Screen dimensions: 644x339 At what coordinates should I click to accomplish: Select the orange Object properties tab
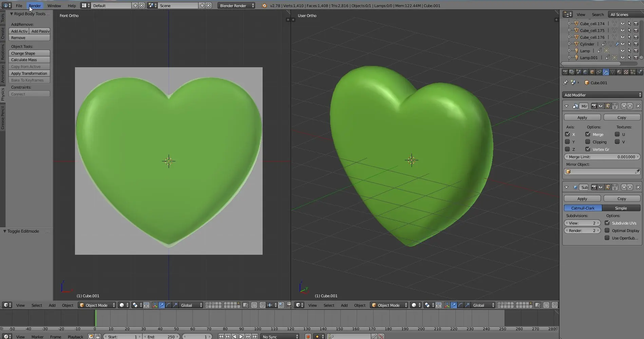(x=592, y=72)
